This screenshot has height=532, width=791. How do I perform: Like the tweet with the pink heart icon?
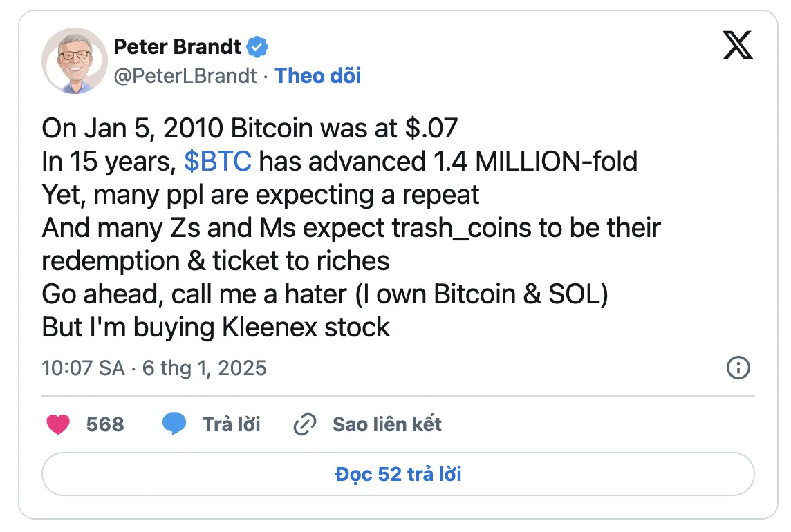coord(58,424)
